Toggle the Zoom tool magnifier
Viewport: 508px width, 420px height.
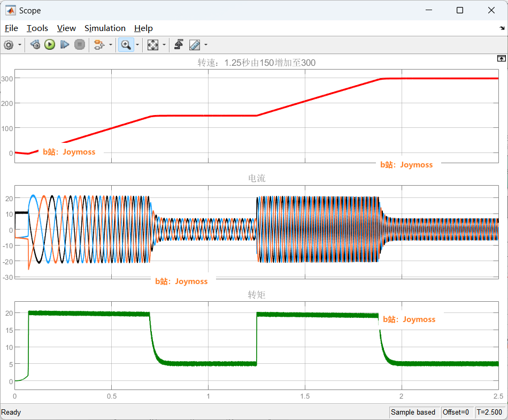pos(126,45)
